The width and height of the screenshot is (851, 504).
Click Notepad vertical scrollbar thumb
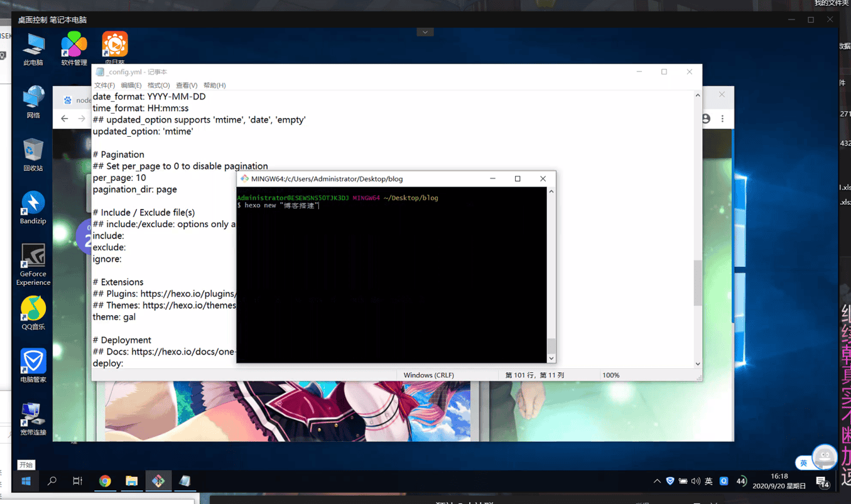click(x=697, y=282)
